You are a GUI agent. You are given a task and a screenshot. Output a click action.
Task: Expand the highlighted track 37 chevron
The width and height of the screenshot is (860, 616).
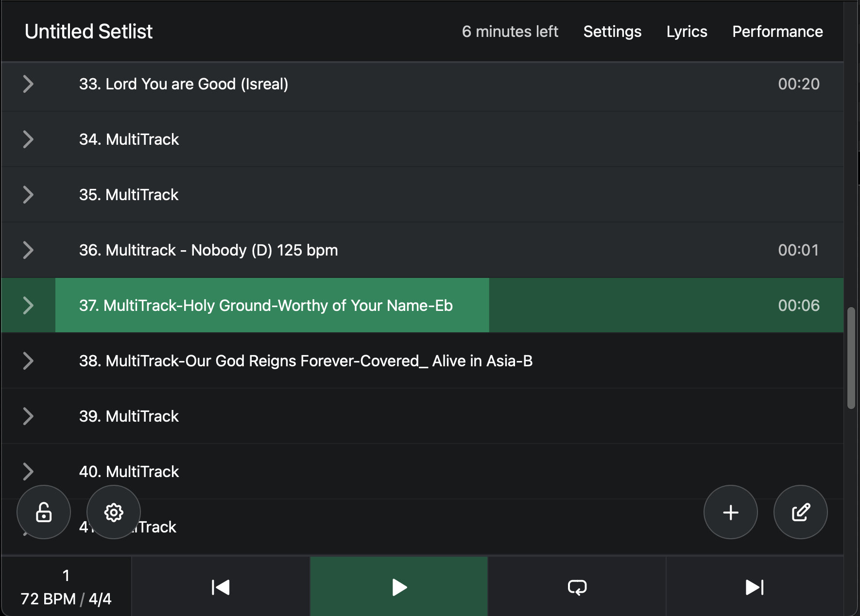28,306
